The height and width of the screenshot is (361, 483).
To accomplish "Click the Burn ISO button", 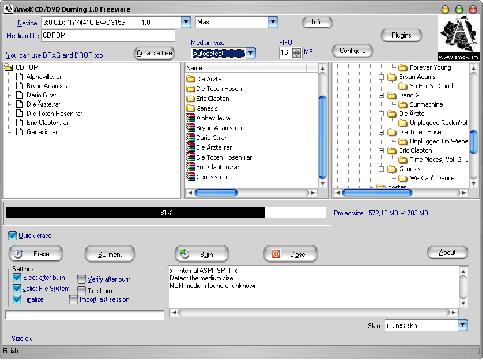I will pos(110,254).
